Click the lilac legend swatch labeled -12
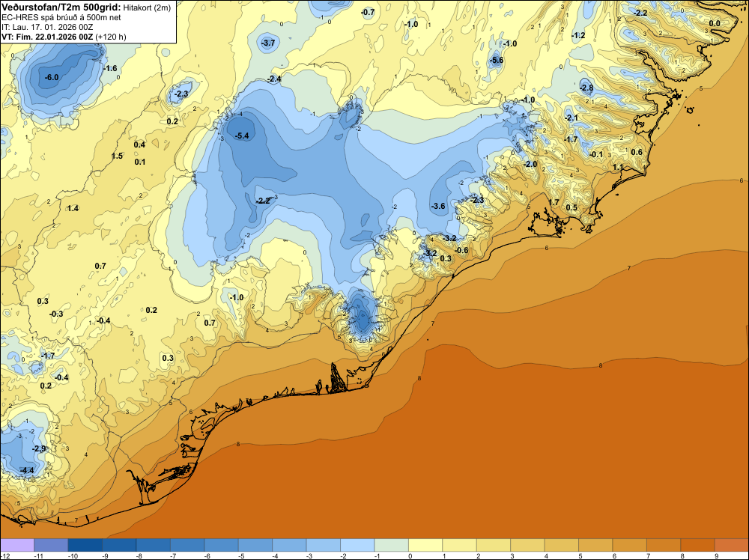749x560 pixels. 17,545
